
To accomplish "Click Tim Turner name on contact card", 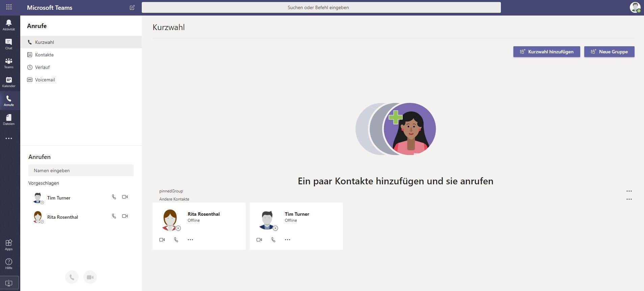I will 297,214.
